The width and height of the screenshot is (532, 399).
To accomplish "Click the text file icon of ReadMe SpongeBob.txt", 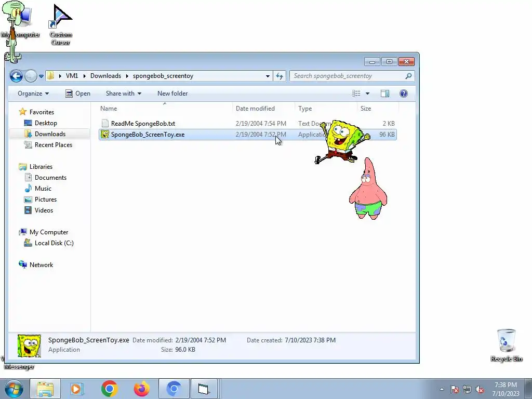I will pyautogui.click(x=105, y=124).
